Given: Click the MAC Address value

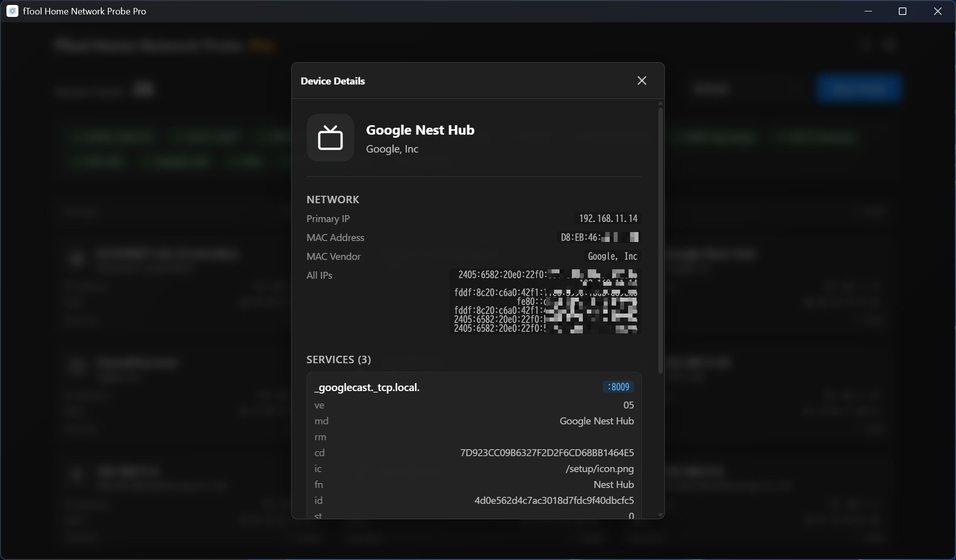Looking at the screenshot, I should (599, 238).
